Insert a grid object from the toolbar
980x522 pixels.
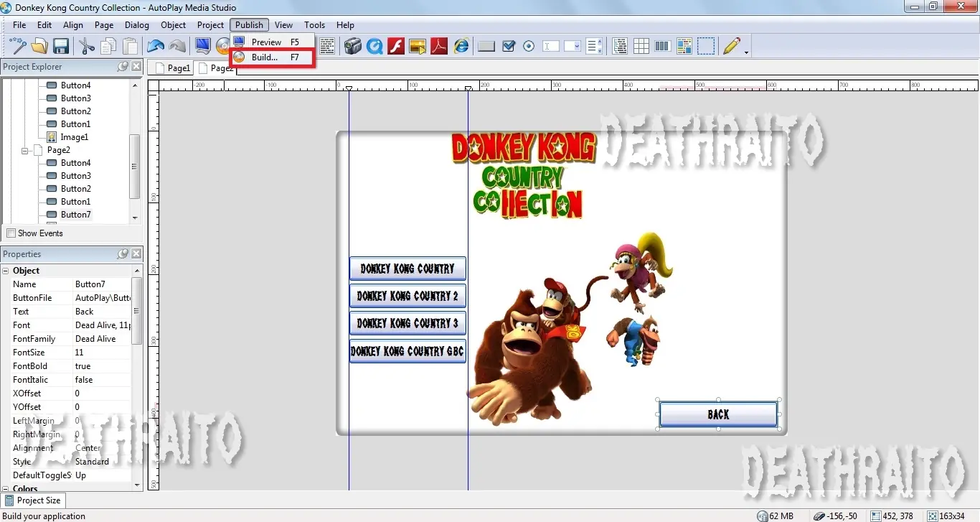[641, 47]
